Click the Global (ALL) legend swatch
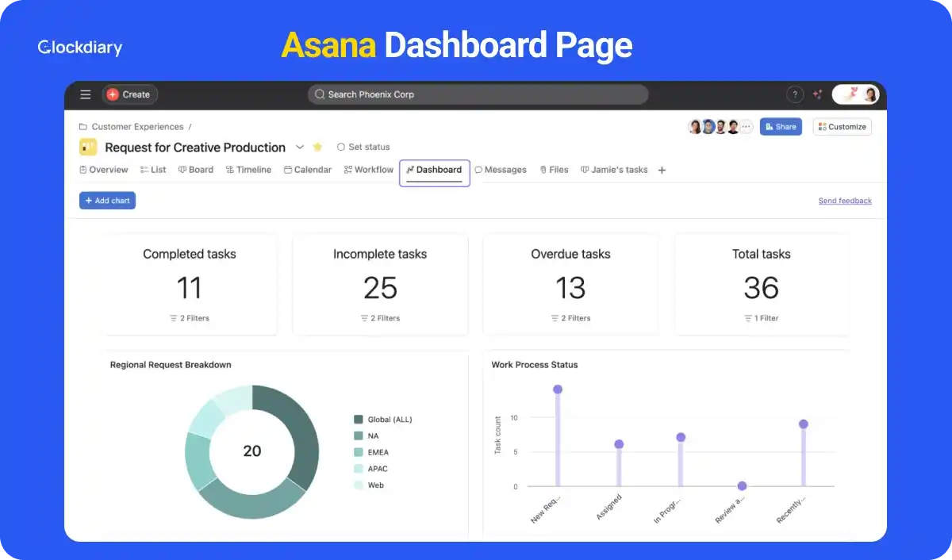 pyautogui.click(x=359, y=420)
